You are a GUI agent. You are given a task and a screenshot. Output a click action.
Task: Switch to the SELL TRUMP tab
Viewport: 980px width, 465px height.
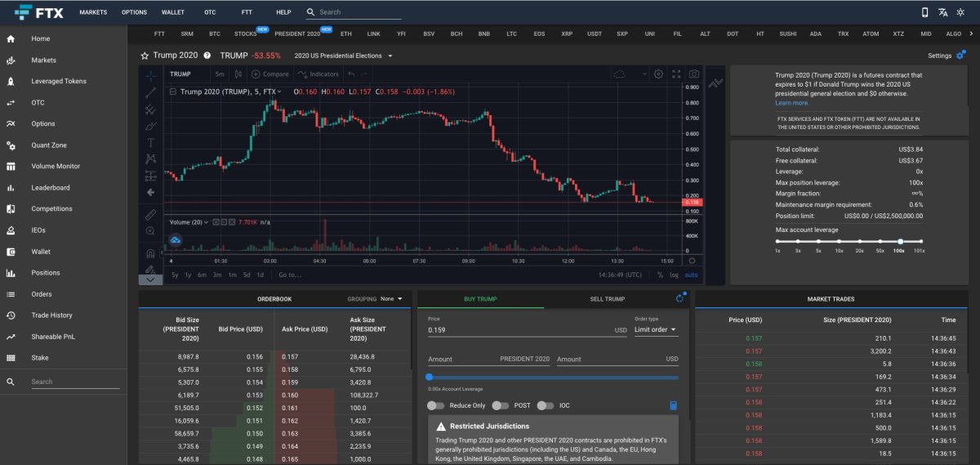607,299
